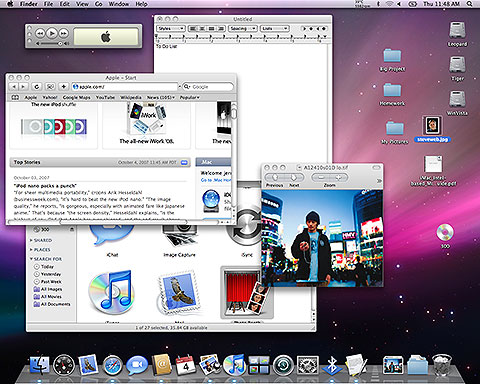Skip to next track in mini player

coord(63,33)
